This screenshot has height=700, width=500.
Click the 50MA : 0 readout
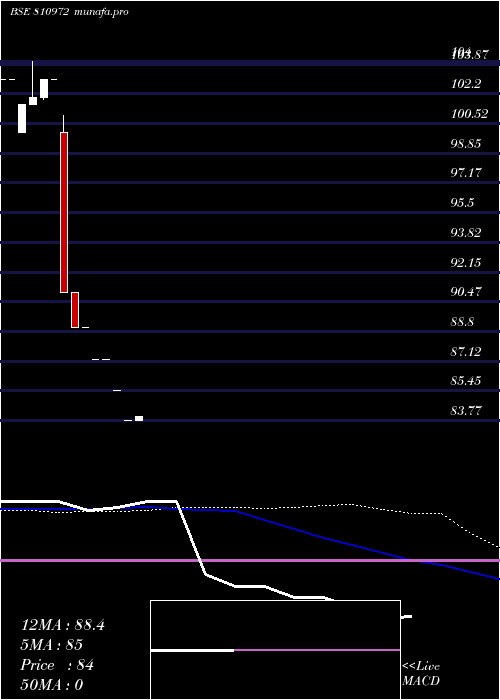52,685
